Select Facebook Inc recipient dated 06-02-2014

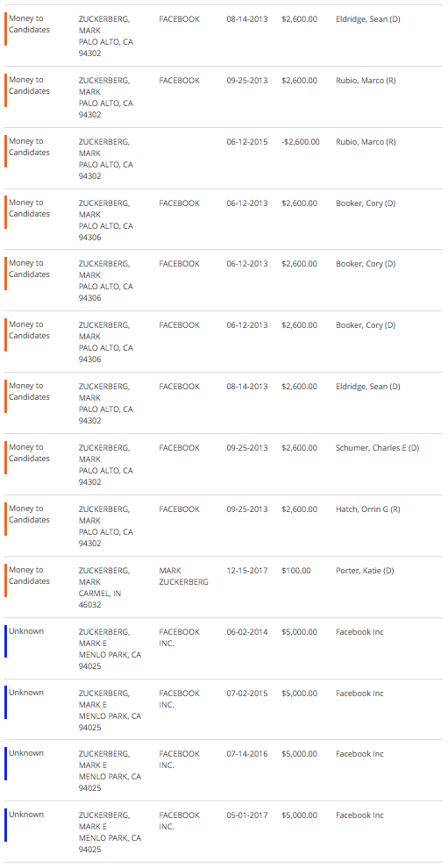(x=359, y=632)
